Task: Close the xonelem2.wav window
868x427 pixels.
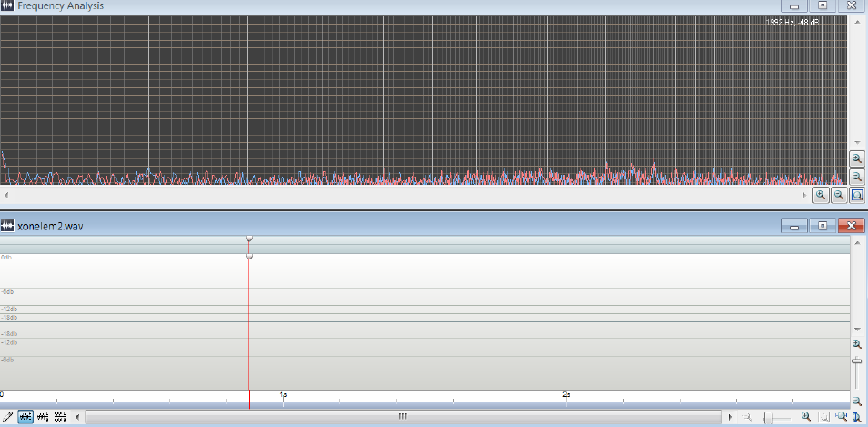Action: click(x=852, y=226)
